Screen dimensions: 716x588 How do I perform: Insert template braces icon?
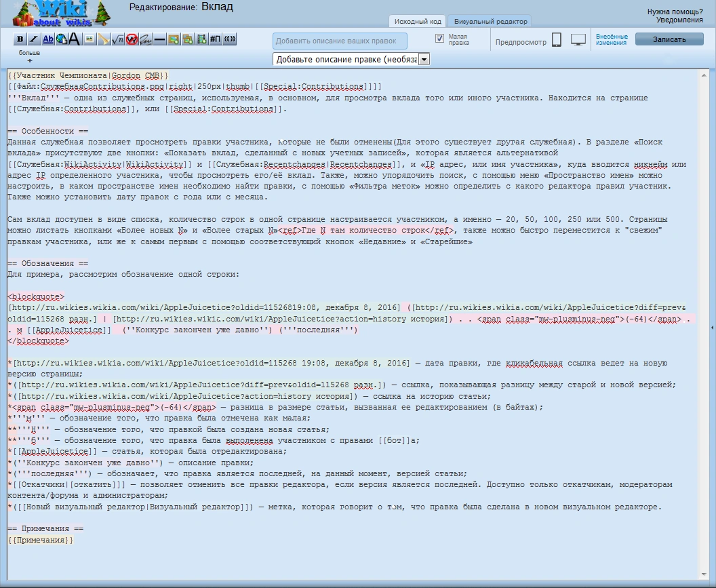(x=230, y=39)
